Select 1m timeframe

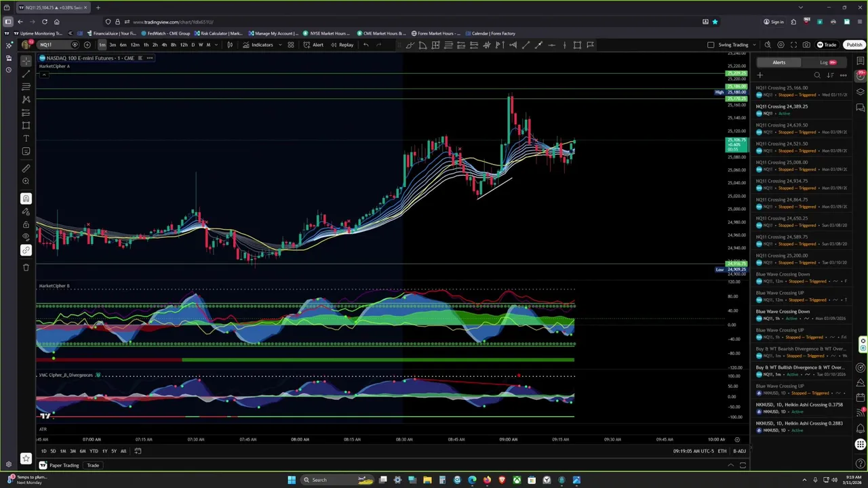[102, 45]
